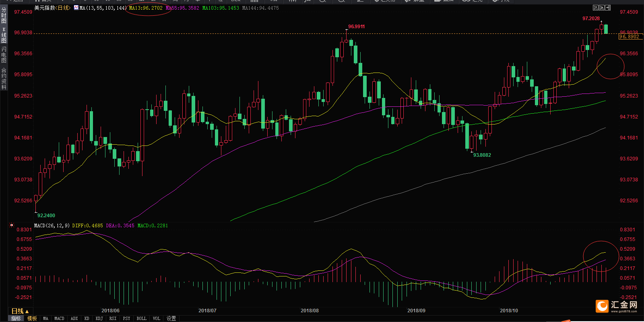
Task: Click the play-style chart icon top-right
Action: click(602, 8)
